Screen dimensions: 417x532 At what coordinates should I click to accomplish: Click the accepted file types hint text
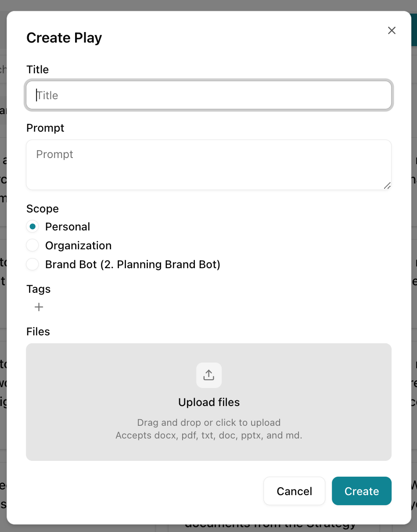click(x=209, y=435)
